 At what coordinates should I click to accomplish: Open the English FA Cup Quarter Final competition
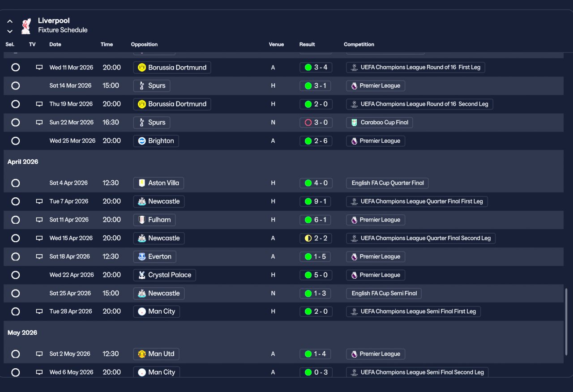(388, 183)
